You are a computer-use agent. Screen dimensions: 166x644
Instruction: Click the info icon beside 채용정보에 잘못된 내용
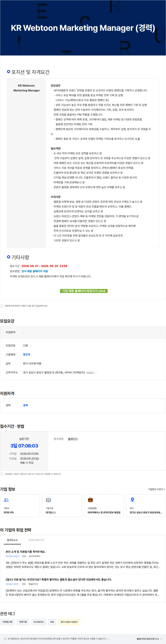[x=2, y=306]
